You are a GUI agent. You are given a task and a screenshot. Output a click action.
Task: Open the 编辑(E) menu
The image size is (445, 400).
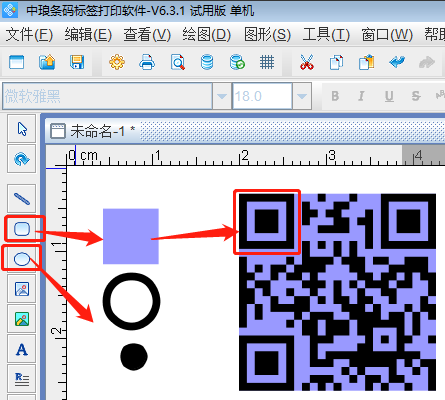click(88, 35)
